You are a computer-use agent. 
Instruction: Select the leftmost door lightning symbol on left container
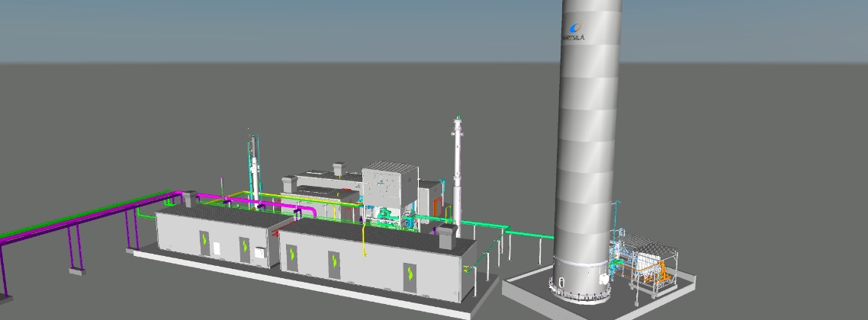click(x=204, y=241)
